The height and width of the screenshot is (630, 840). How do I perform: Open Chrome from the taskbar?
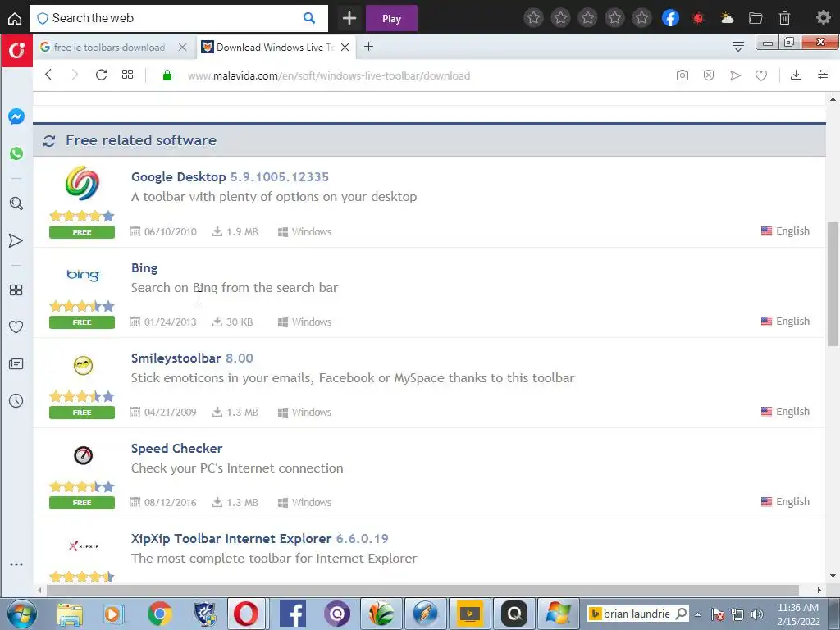(x=160, y=614)
